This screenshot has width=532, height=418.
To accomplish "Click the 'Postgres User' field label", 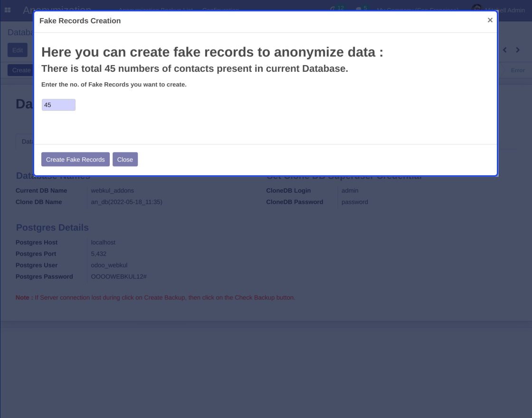I will click(x=36, y=266).
